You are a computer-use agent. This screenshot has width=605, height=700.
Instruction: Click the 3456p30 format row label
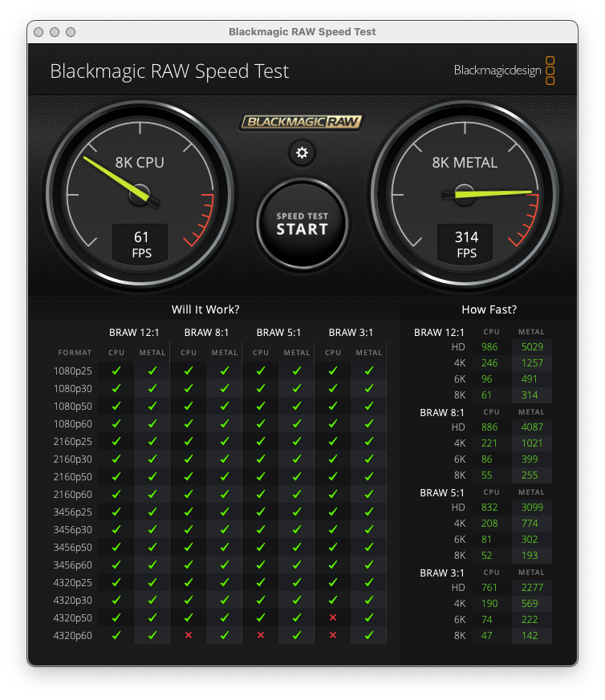tap(72, 529)
